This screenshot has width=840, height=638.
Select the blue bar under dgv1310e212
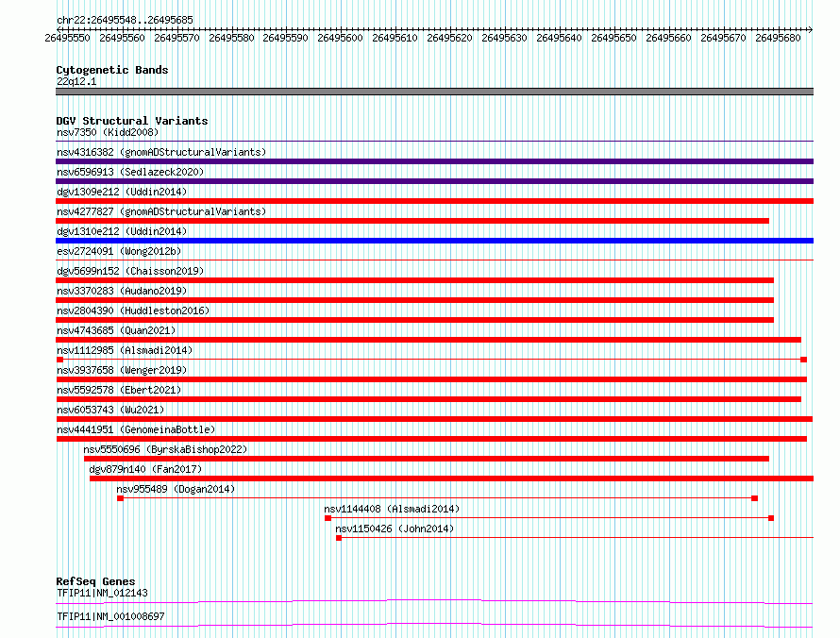coord(434,241)
